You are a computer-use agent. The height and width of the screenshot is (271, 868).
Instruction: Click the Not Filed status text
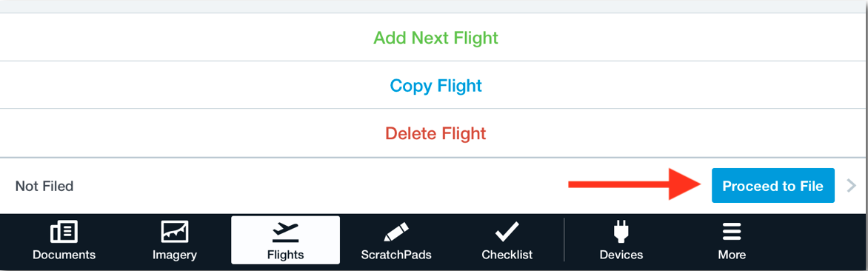tap(44, 187)
